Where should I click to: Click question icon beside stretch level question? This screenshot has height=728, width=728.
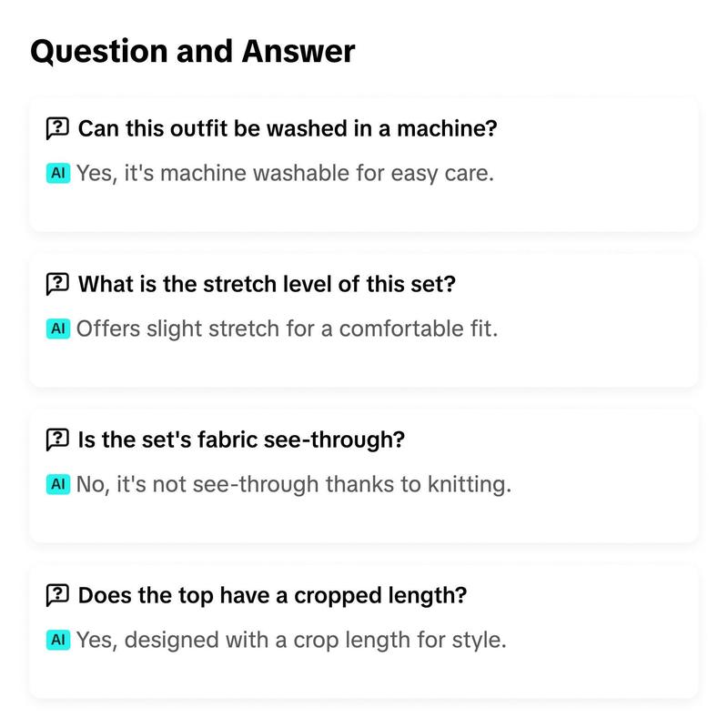[x=57, y=284]
